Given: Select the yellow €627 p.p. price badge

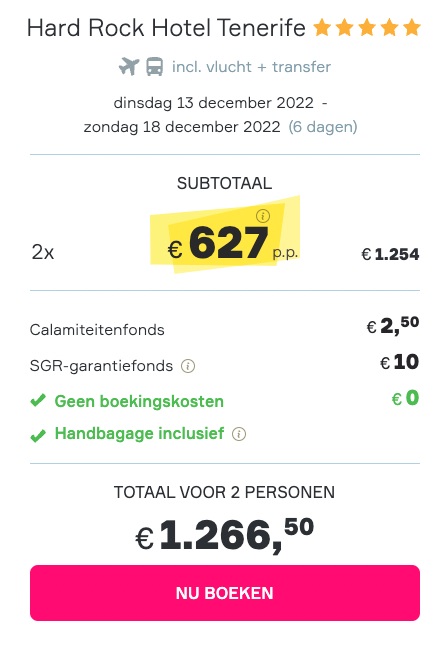Looking at the screenshot, I should pos(225,234).
